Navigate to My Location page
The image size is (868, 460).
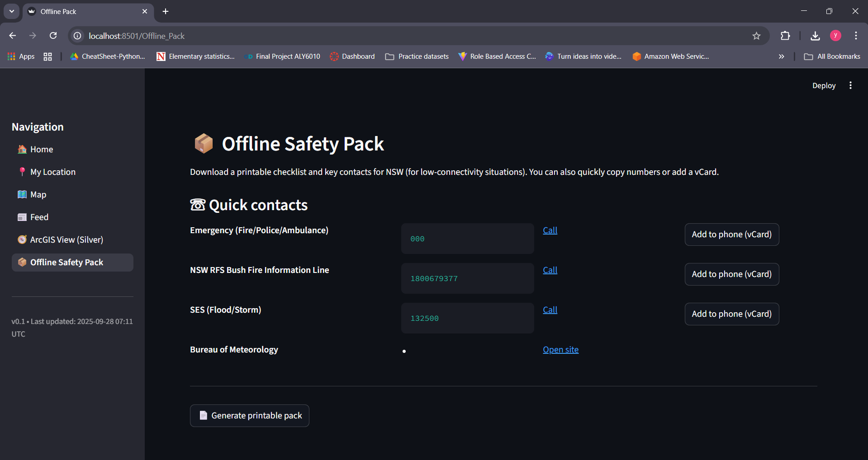tap(72, 172)
